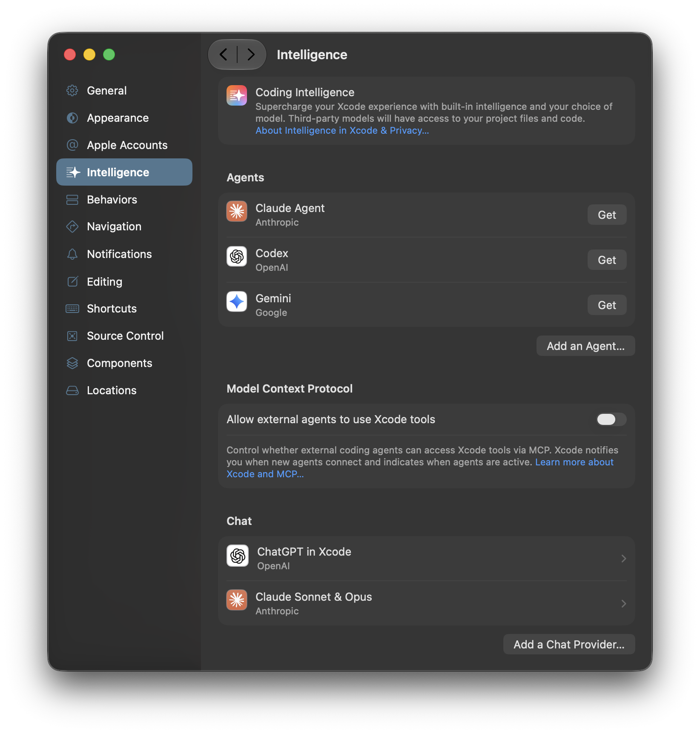Click the Intelligence sparkle icon in sidebar

click(x=73, y=172)
